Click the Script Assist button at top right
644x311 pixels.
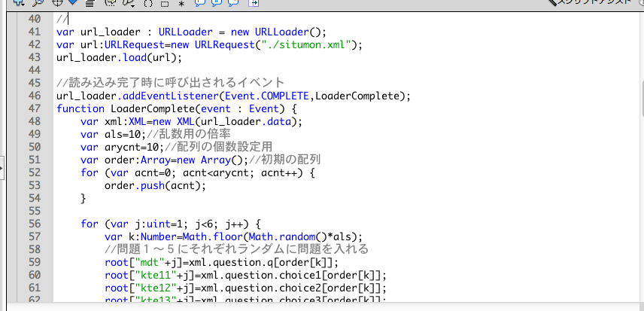[x=590, y=2]
